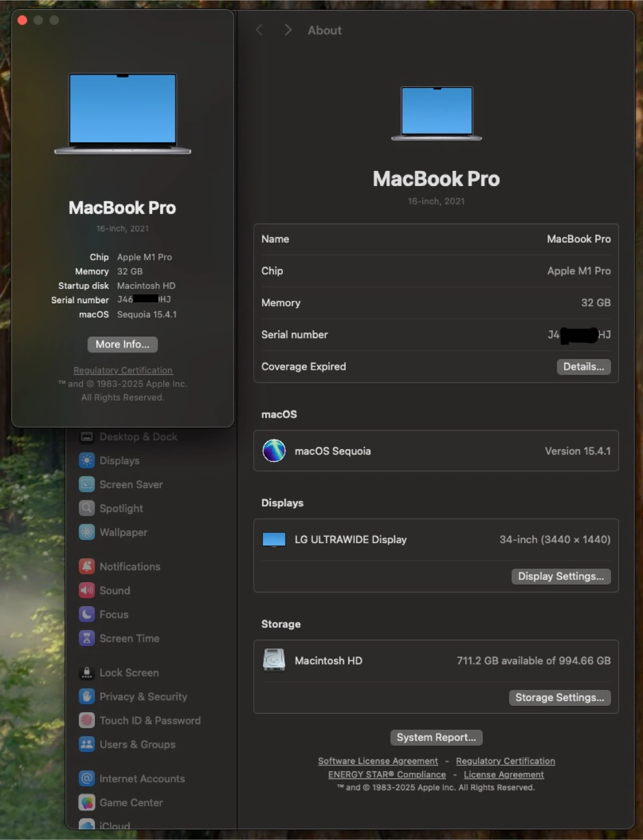Click the Desktop & Dock sidebar icon
Image resolution: width=643 pixels, height=840 pixels.
(x=87, y=437)
